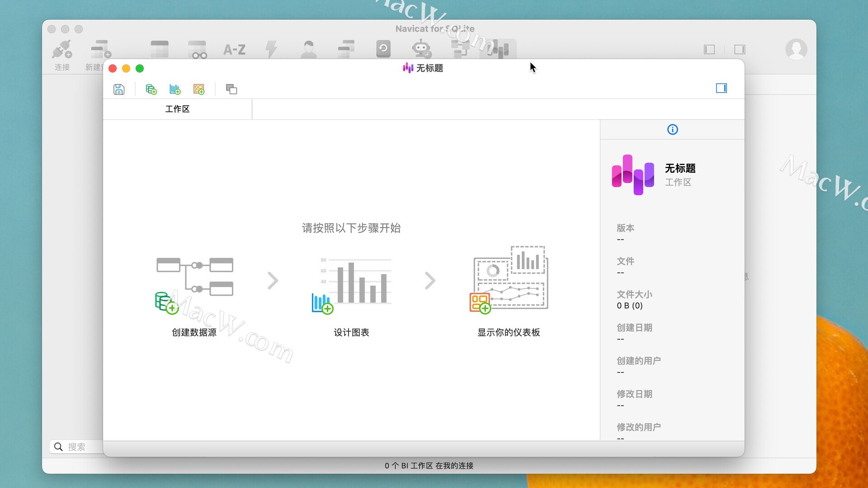The height and width of the screenshot is (488, 868).
Task: Click the 显示你的仪表板 step illustration
Action: pos(509,280)
